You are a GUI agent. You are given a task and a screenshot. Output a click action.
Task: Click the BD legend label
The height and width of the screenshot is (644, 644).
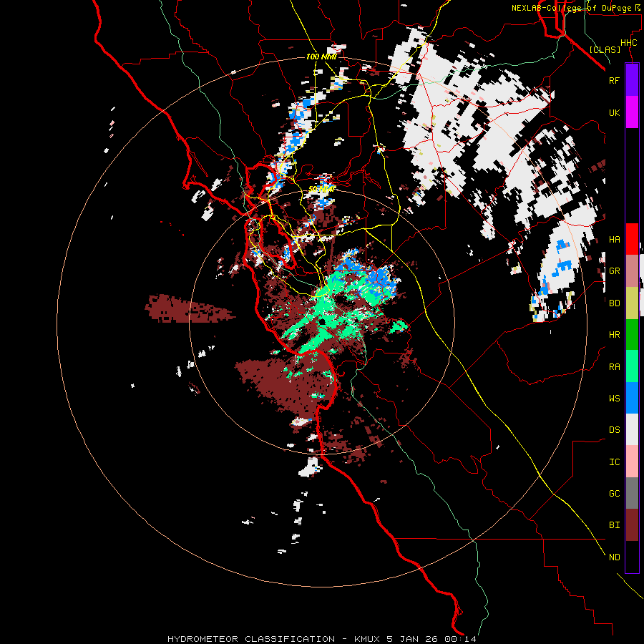click(614, 303)
